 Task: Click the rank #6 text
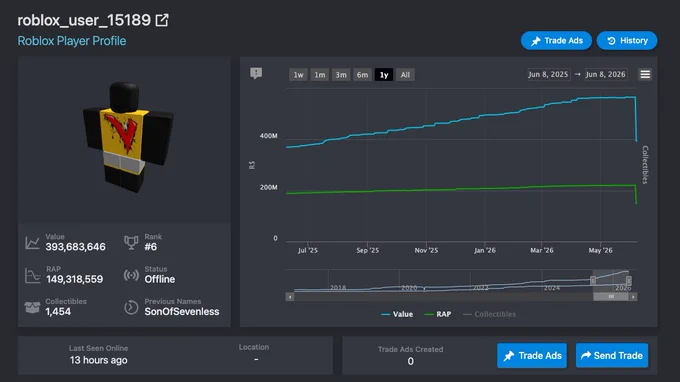coord(150,247)
